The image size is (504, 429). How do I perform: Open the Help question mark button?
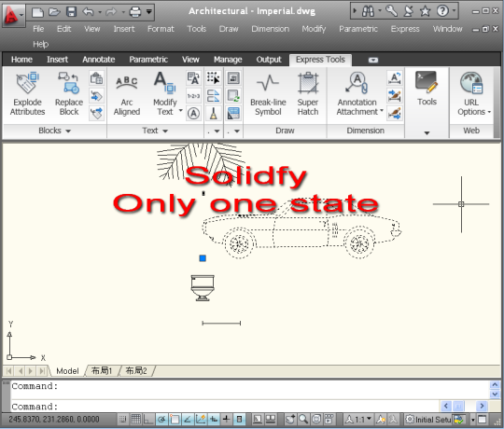442,11
